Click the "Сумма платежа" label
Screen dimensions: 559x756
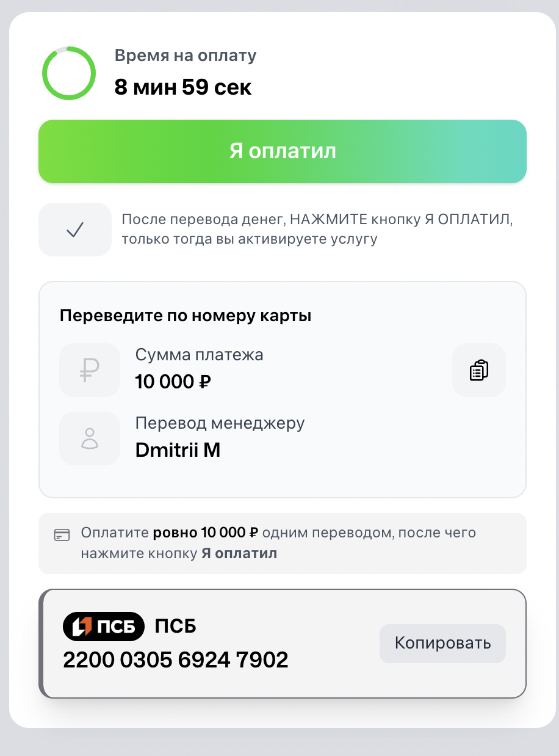click(x=199, y=355)
